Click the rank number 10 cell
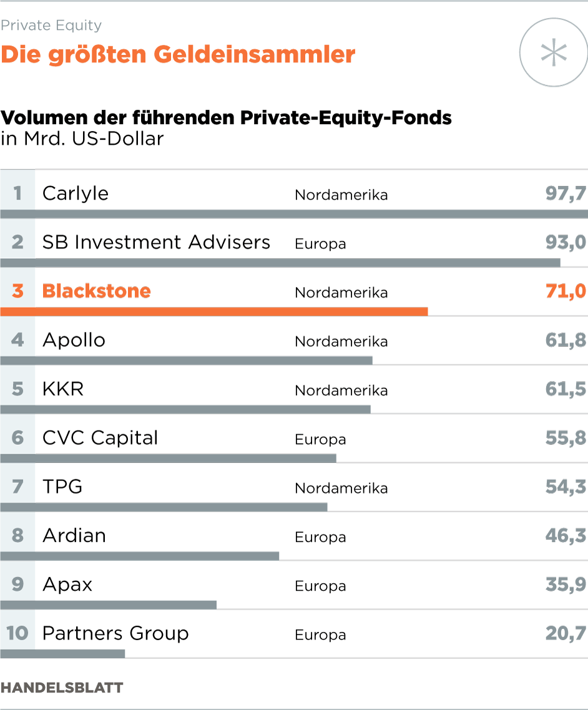Viewport: 588px width, 710px height. coord(17,633)
